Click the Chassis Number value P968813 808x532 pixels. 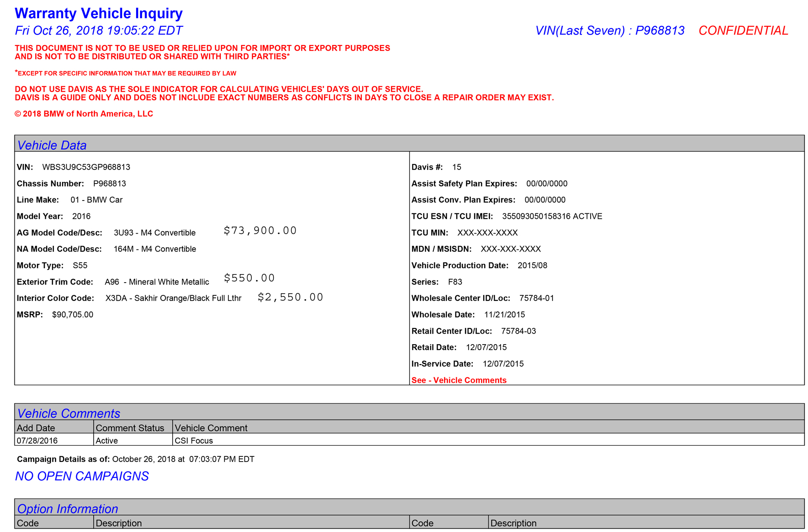[x=110, y=184]
